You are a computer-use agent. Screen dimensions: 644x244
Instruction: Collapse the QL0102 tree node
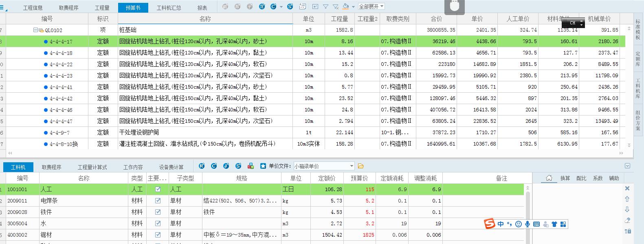(x=35, y=30)
